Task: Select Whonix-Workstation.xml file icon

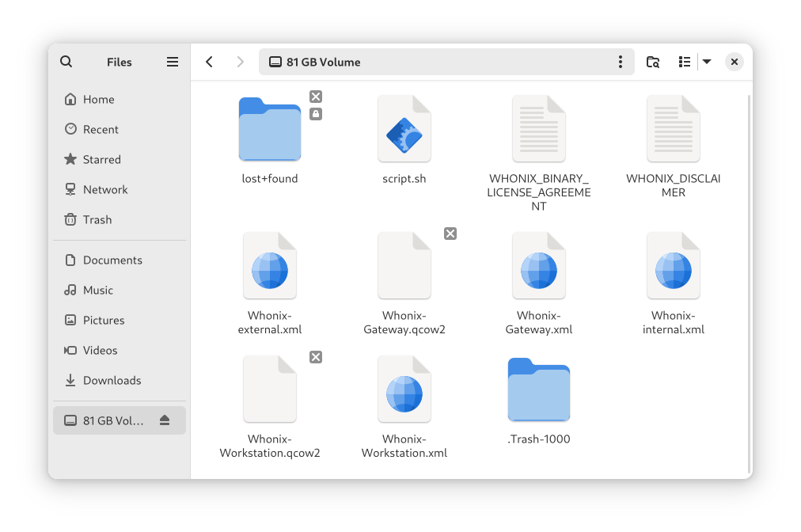Action: pyautogui.click(x=404, y=389)
